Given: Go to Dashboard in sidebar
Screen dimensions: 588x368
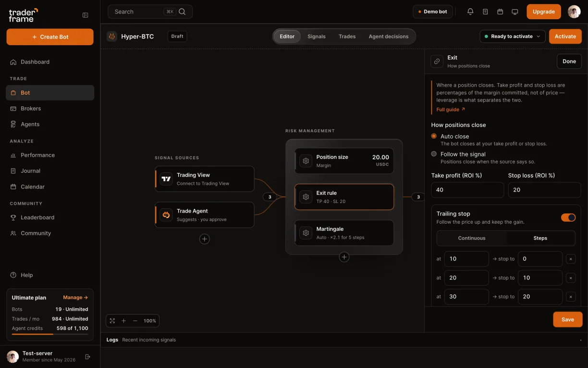Looking at the screenshot, I should 50,62.
